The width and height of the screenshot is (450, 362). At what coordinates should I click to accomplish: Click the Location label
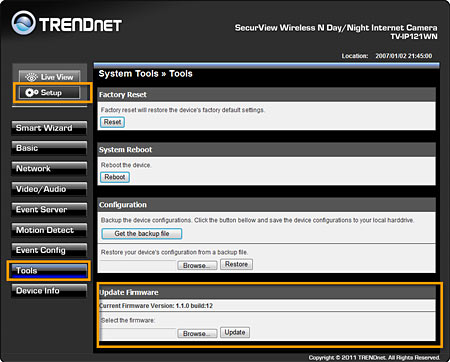coord(355,56)
